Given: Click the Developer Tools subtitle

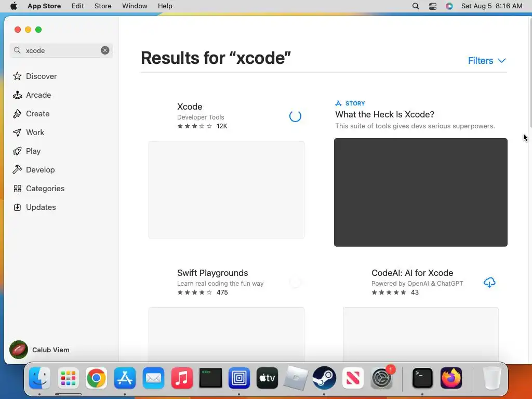Looking at the screenshot, I should pyautogui.click(x=201, y=117).
